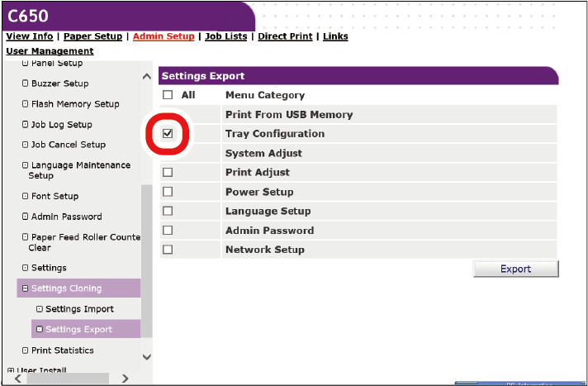
Task: Click the Print Statistics bullet icon
Action: pos(25,350)
